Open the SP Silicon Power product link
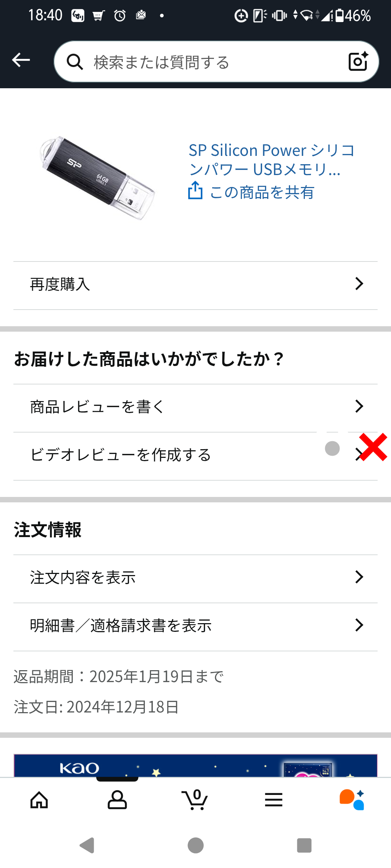The image size is (391, 868). click(272, 159)
